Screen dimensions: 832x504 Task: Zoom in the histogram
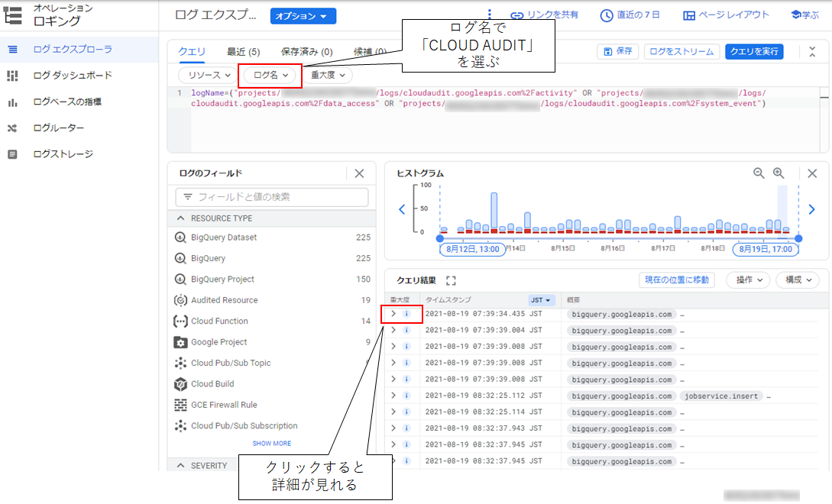pos(779,173)
